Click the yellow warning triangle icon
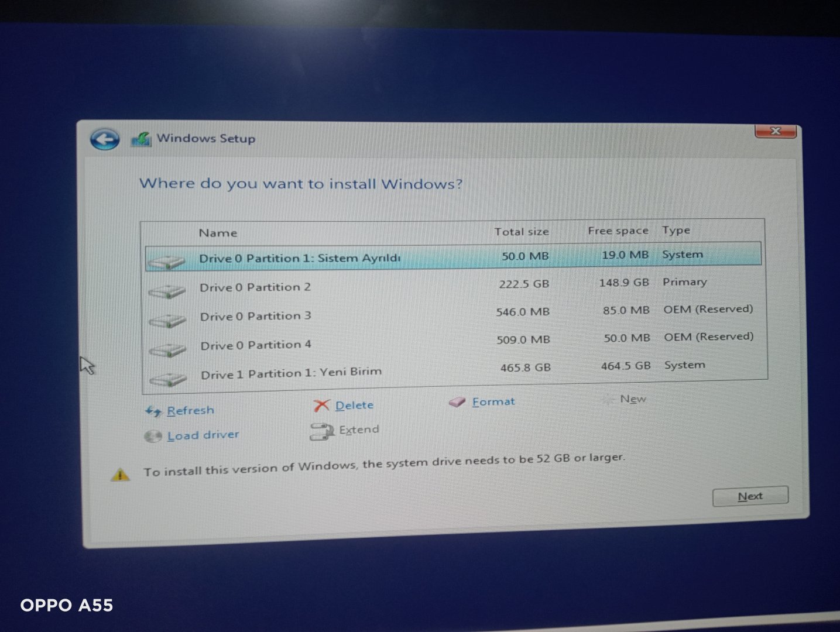Image resolution: width=840 pixels, height=632 pixels. pyautogui.click(x=120, y=474)
